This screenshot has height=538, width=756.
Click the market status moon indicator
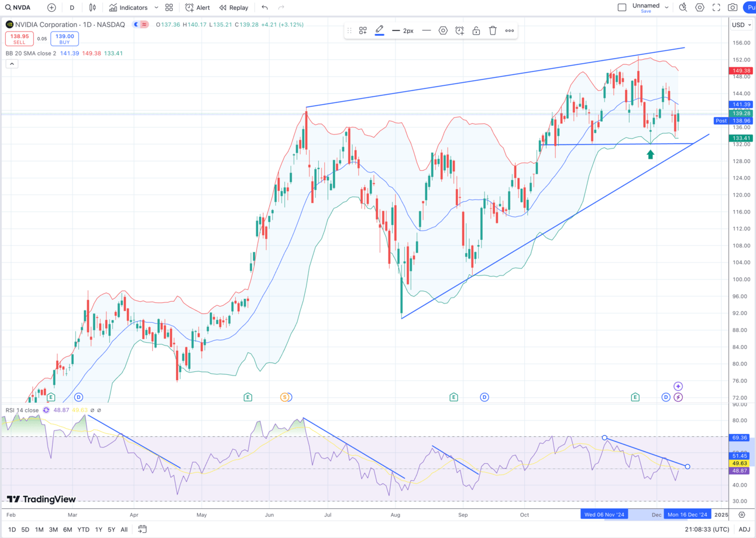click(136, 25)
